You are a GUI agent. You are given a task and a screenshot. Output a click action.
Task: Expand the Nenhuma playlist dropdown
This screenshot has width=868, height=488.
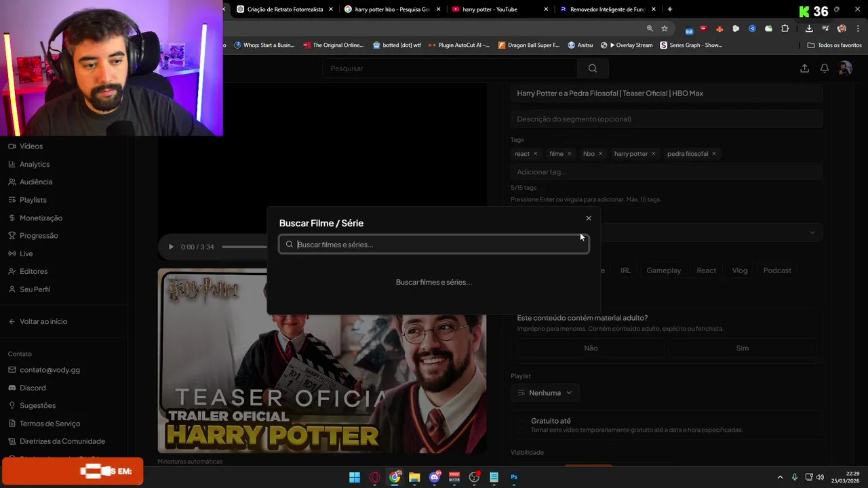click(545, 393)
